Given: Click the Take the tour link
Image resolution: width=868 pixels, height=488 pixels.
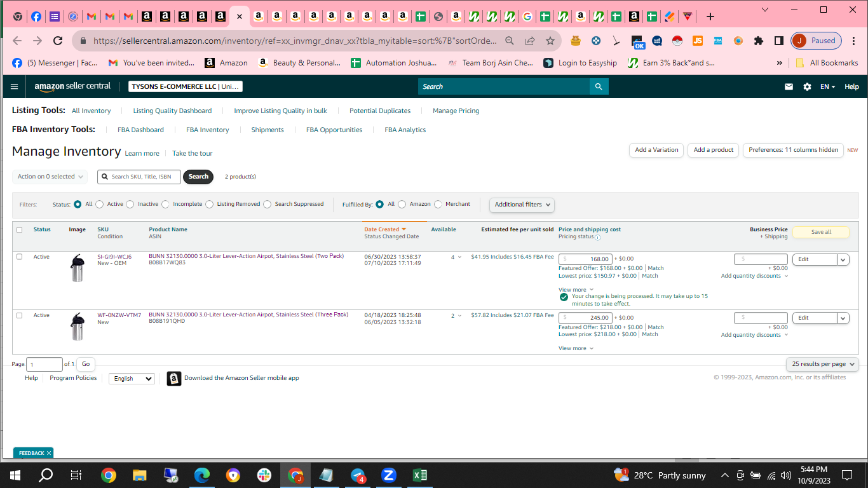Looking at the screenshot, I should coord(192,153).
